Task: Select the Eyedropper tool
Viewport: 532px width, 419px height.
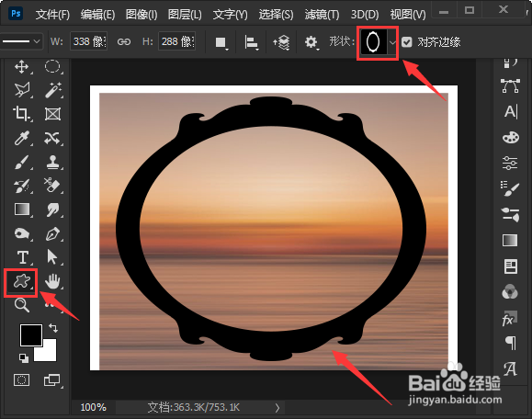Action: (22, 138)
